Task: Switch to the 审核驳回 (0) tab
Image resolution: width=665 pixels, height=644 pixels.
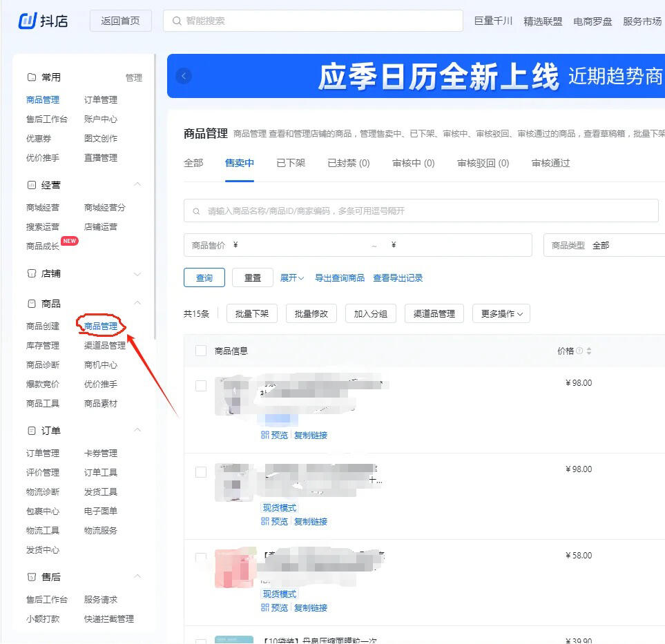Action: click(x=483, y=163)
